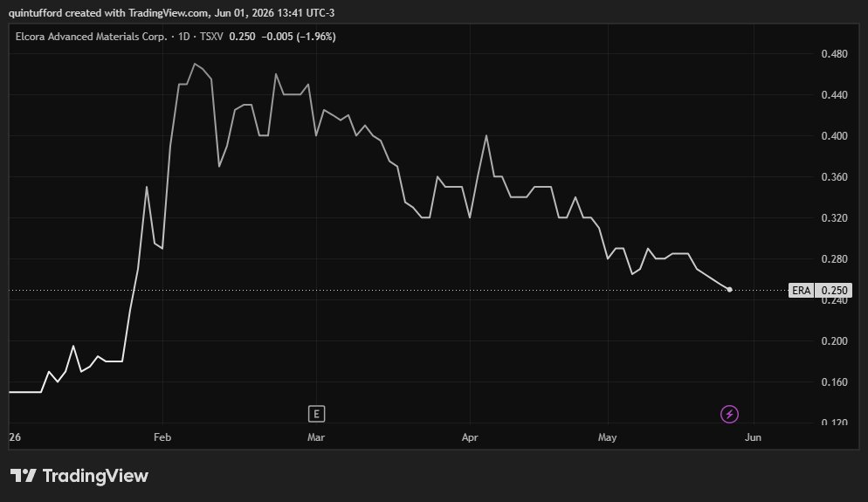The height and width of the screenshot is (502, 868).
Task: Click the 0.400 price axis label
Action: [834, 135]
